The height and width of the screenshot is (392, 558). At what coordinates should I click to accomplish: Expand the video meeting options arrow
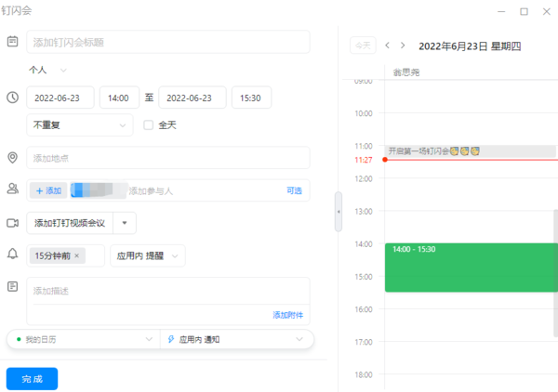click(126, 223)
